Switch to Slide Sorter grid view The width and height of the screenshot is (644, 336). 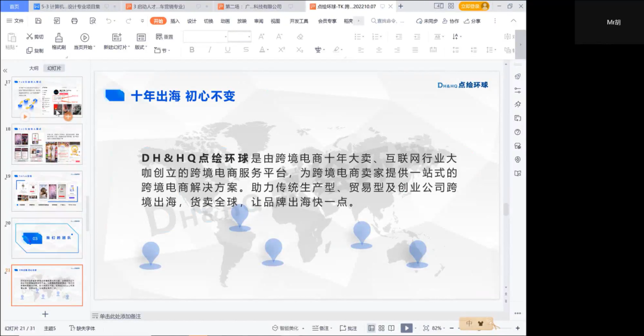coord(382,328)
